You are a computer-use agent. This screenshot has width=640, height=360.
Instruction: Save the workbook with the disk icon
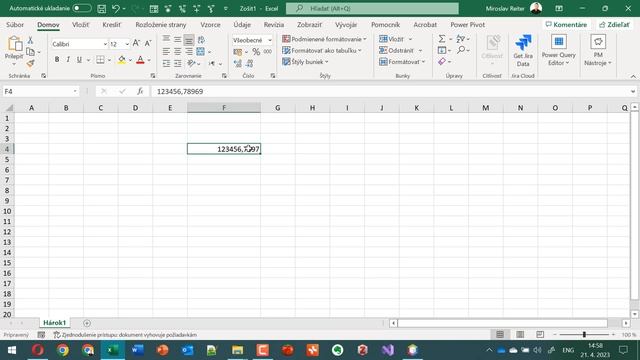(102, 9)
